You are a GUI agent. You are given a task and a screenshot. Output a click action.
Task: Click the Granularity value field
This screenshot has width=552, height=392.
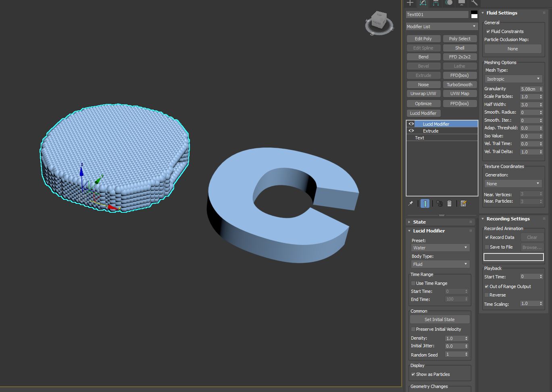click(x=529, y=89)
